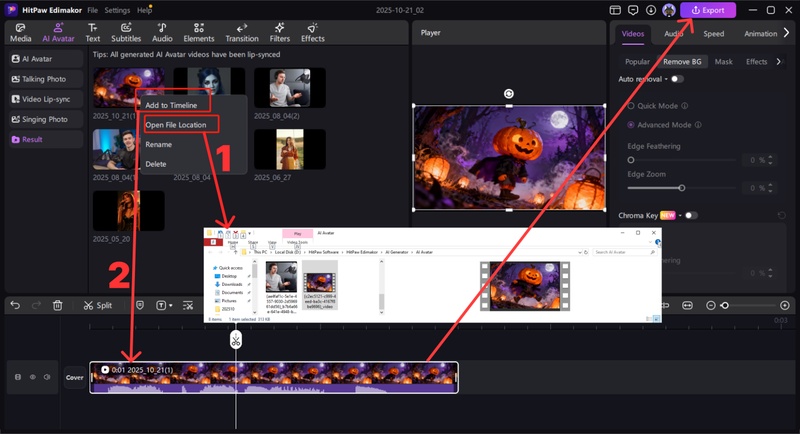The image size is (800, 434).
Task: Open the Transition tool tab
Action: 242,32
